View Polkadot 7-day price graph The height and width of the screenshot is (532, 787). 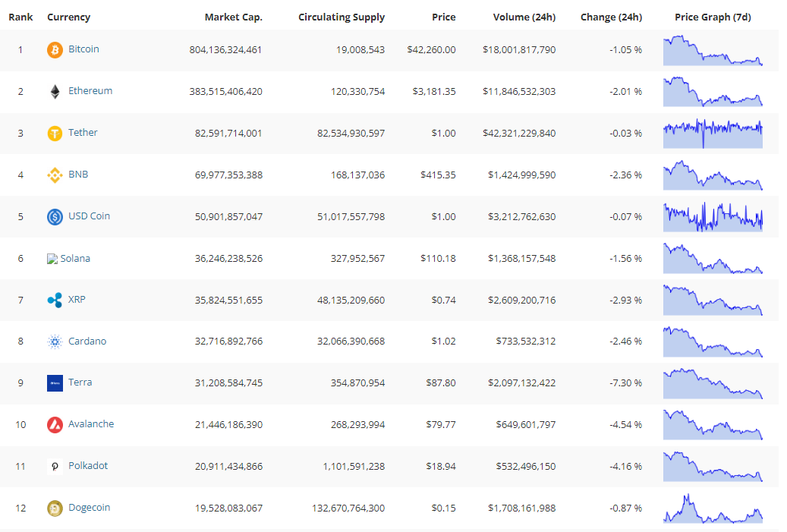click(x=713, y=467)
